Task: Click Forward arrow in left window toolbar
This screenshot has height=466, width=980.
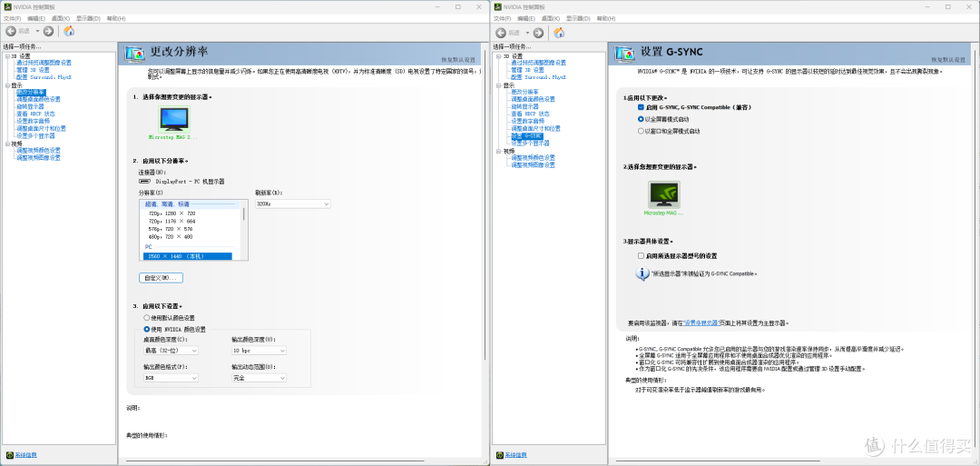Action: [x=49, y=31]
